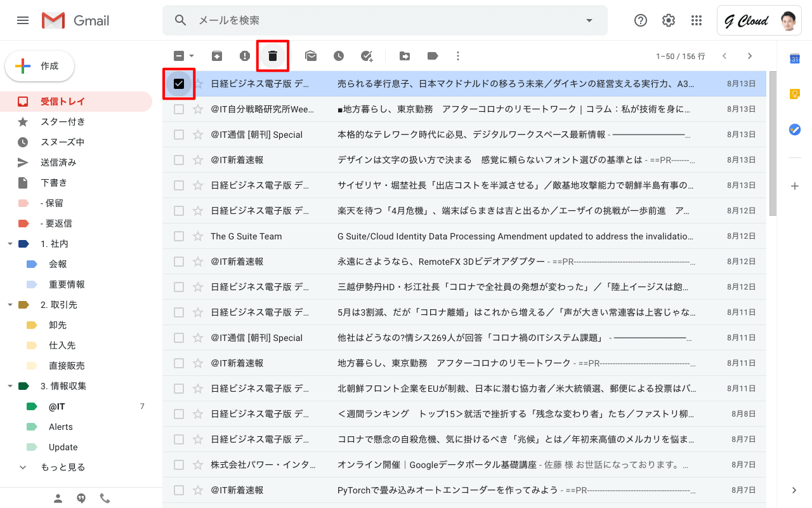Click the 作成 compose button
812x508 pixels.
tap(40, 66)
